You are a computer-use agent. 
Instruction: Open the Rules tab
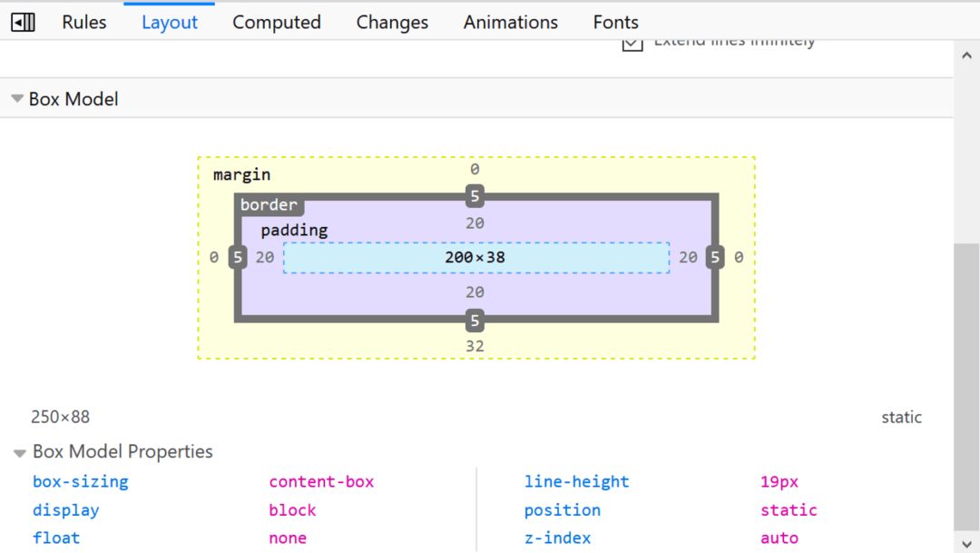(x=83, y=23)
